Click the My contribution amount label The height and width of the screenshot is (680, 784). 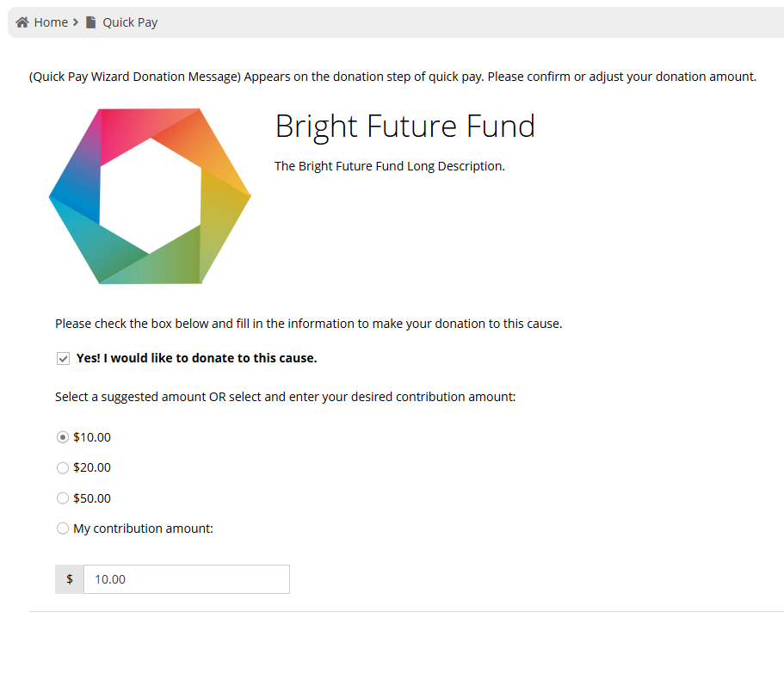(143, 529)
